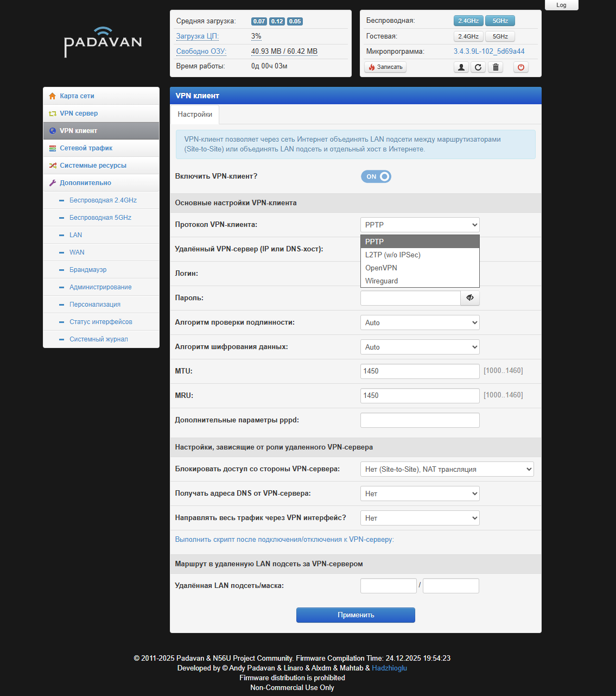This screenshot has width=616, height=696.
Task: Click the eye icon beside password field
Action: [x=470, y=298]
